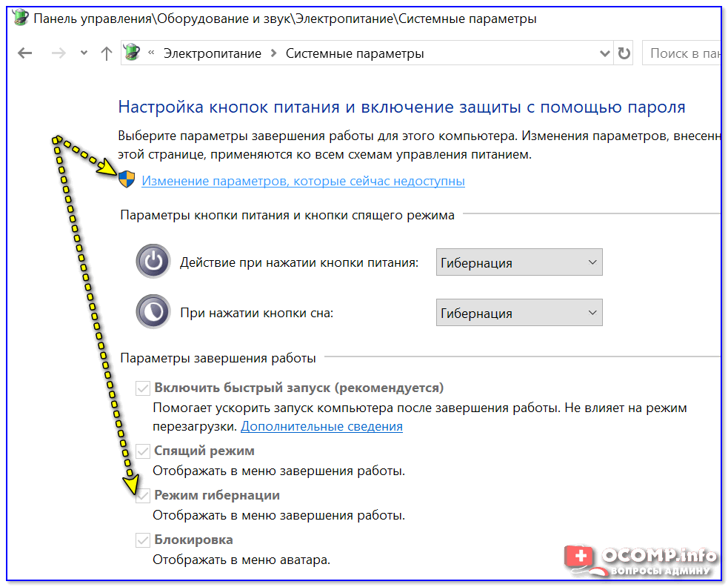Open the power button action dropdown
This screenshot has width=728, height=587.
519,262
